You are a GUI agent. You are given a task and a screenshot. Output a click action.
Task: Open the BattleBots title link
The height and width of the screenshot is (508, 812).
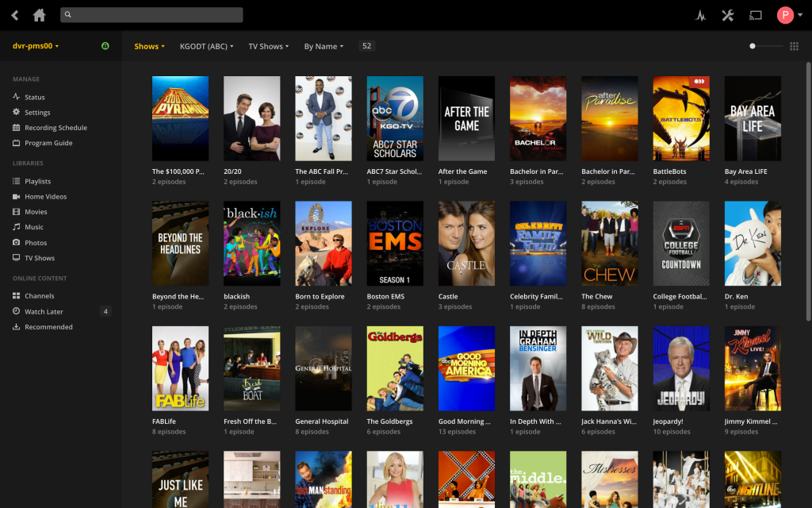(669, 171)
